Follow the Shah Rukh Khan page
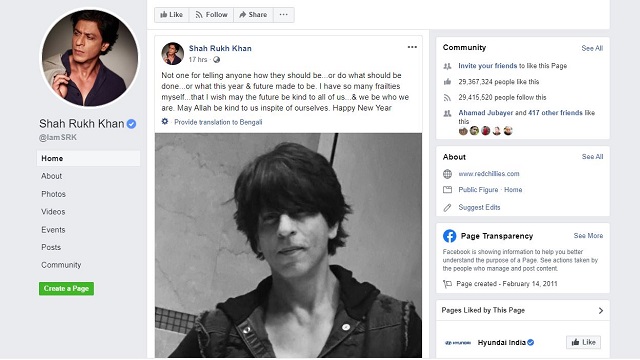 pos(211,15)
